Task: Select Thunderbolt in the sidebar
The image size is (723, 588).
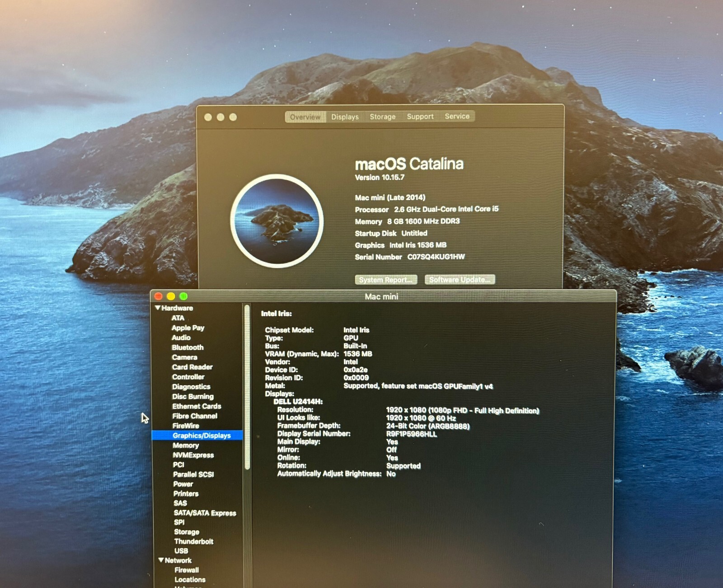Action: pyautogui.click(x=194, y=541)
